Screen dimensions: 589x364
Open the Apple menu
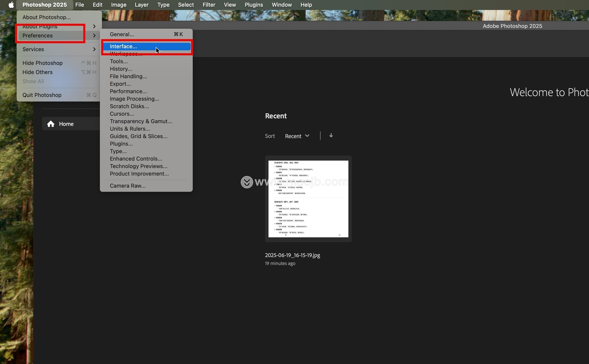click(11, 5)
